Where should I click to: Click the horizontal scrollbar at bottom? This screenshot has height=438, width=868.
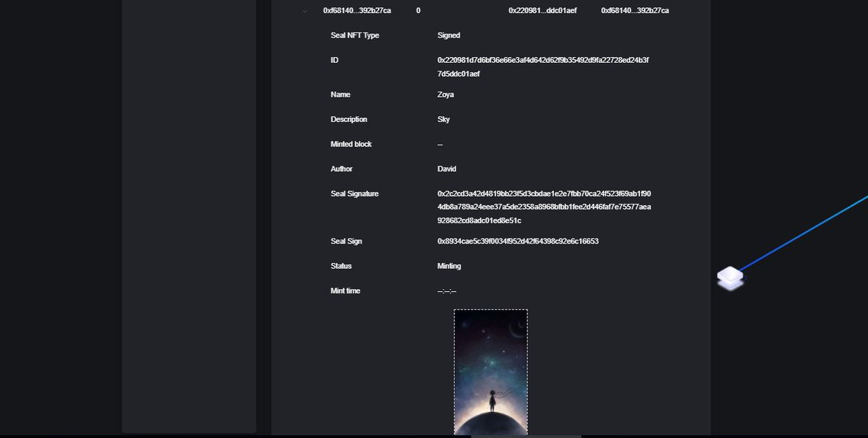click(526, 436)
